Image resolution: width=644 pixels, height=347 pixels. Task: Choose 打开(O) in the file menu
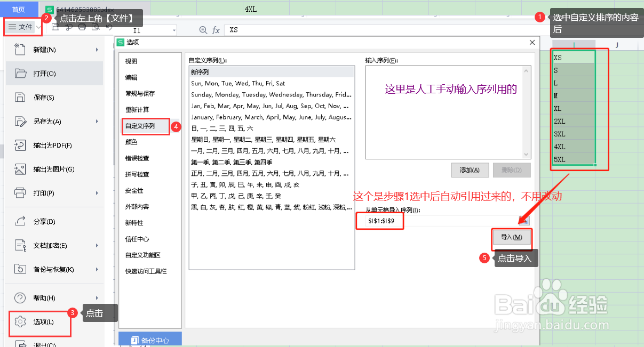55,74
